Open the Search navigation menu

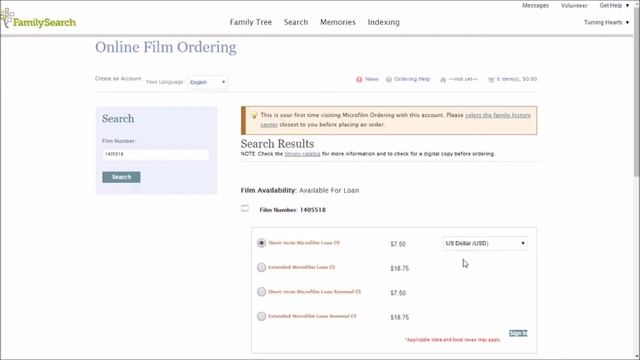(296, 22)
